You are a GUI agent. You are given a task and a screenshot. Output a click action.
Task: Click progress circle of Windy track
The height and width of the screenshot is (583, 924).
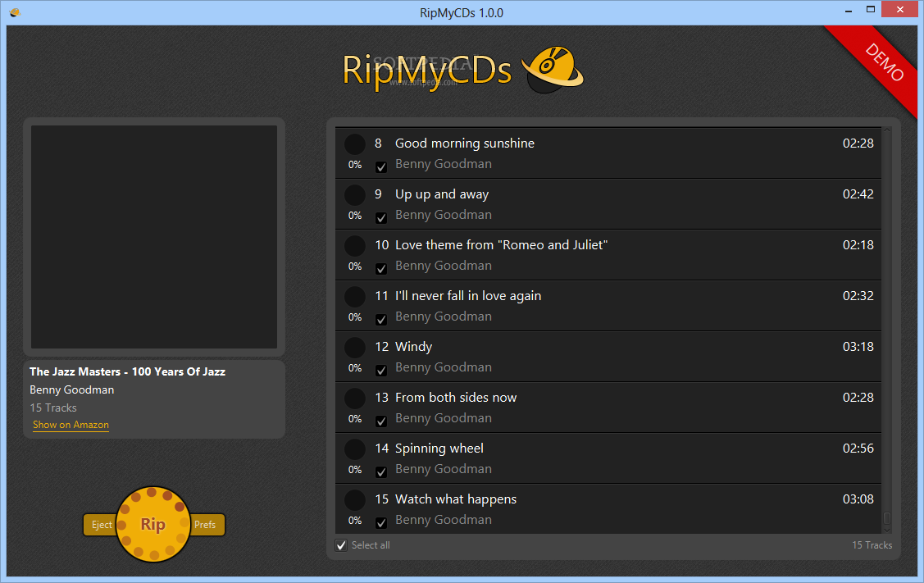pyautogui.click(x=355, y=347)
